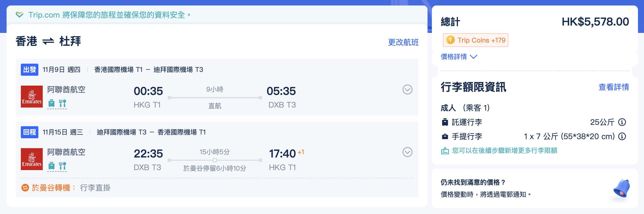Expand departure flight details chevron
This screenshot has width=644, height=214.
click(407, 89)
